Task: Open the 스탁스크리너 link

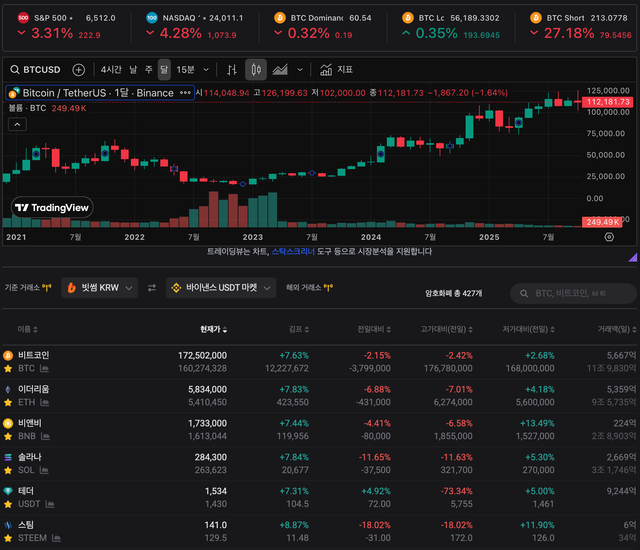Action: tap(293, 251)
